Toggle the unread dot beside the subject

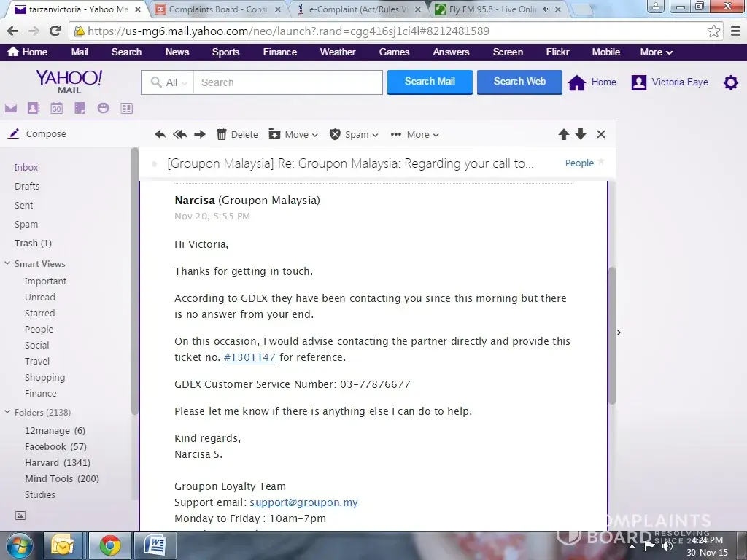(x=154, y=164)
